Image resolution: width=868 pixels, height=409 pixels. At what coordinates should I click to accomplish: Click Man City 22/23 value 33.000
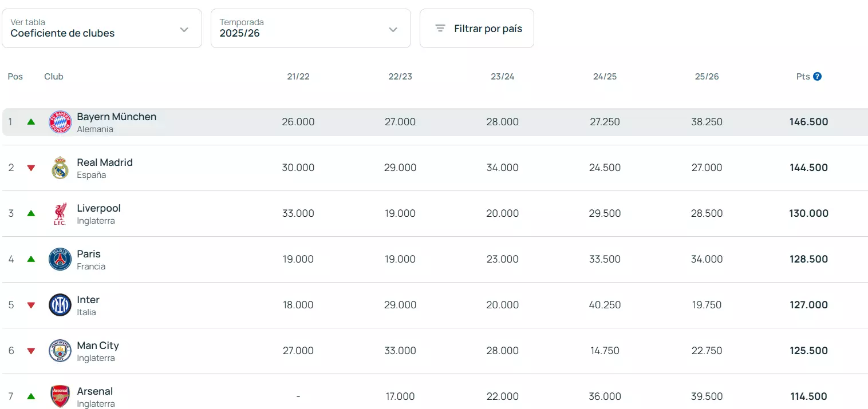point(400,351)
